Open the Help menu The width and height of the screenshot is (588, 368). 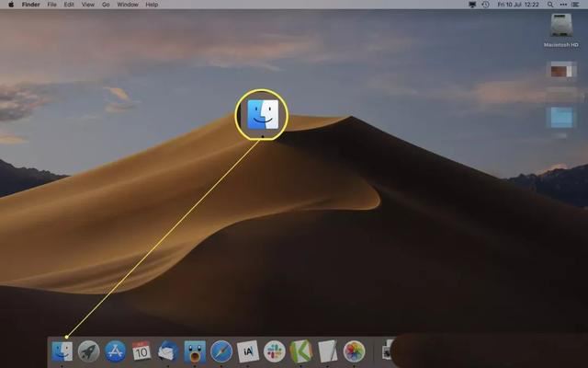[x=152, y=5]
